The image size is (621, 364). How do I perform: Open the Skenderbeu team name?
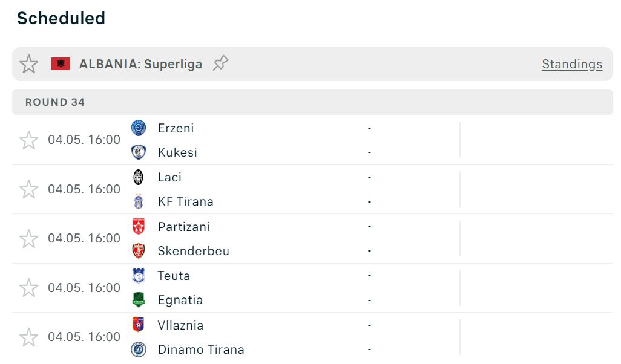(194, 251)
